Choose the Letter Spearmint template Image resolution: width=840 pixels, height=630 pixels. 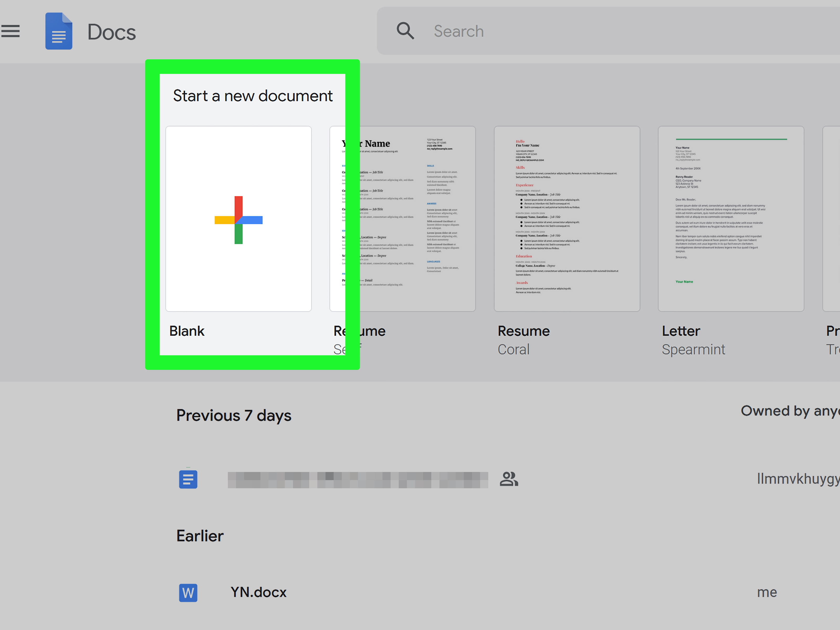point(731,219)
